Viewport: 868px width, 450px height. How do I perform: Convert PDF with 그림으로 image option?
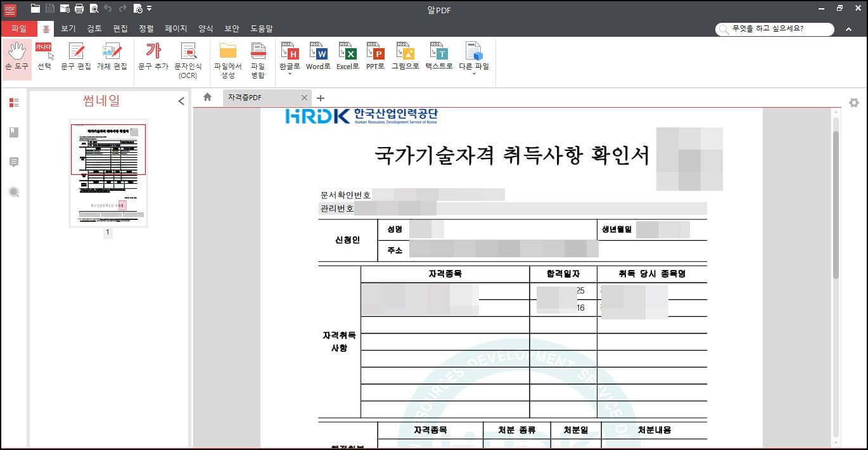point(405,56)
